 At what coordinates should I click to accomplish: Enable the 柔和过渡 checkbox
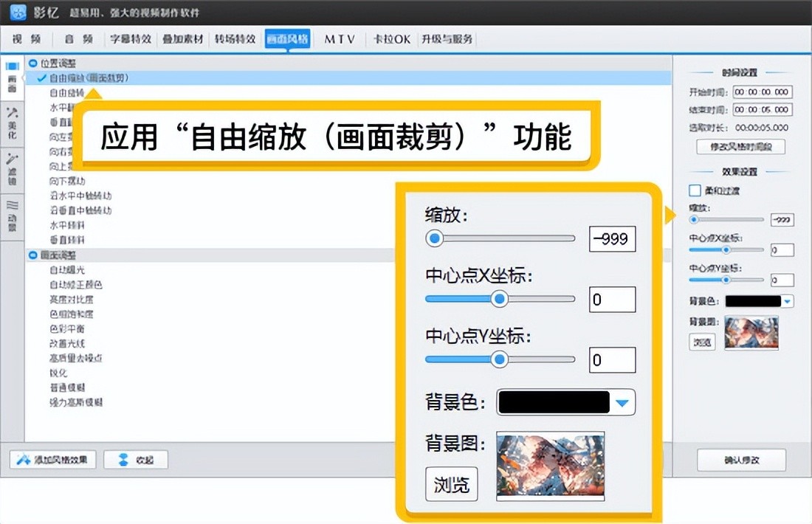[694, 190]
